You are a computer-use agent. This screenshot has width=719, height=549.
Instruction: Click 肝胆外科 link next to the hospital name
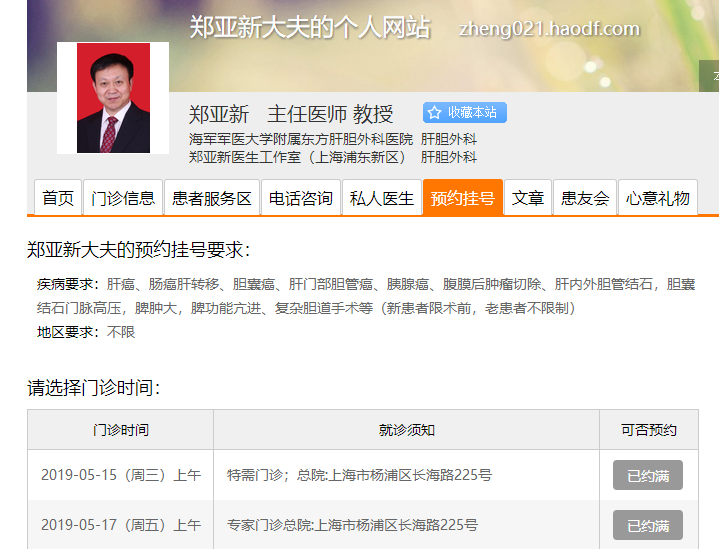449,139
